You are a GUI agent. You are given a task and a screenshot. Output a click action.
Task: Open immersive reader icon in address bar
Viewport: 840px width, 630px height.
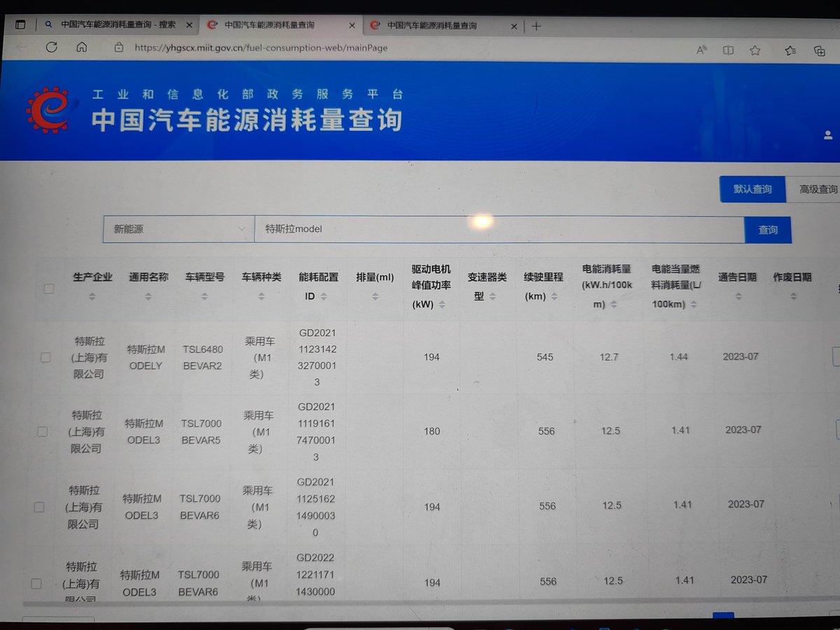pos(728,50)
